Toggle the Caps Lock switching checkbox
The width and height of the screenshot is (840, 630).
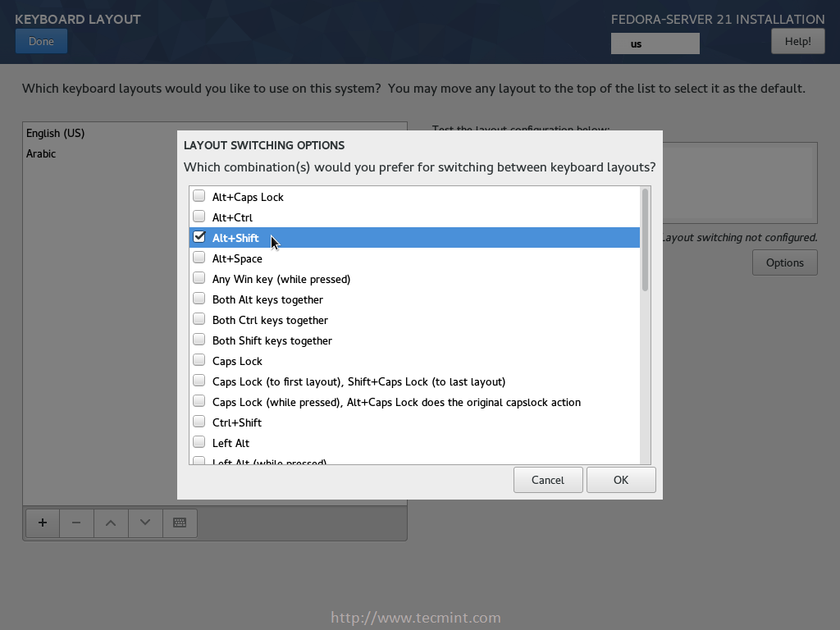click(199, 360)
